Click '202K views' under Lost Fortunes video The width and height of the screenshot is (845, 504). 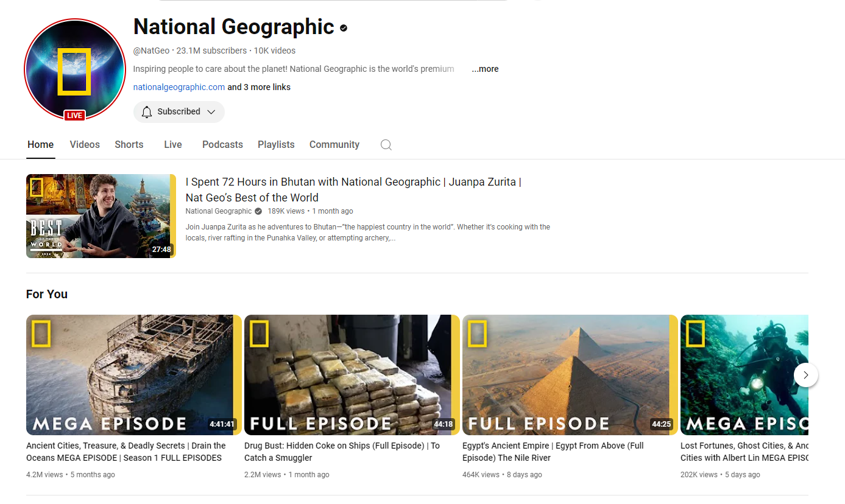click(699, 475)
